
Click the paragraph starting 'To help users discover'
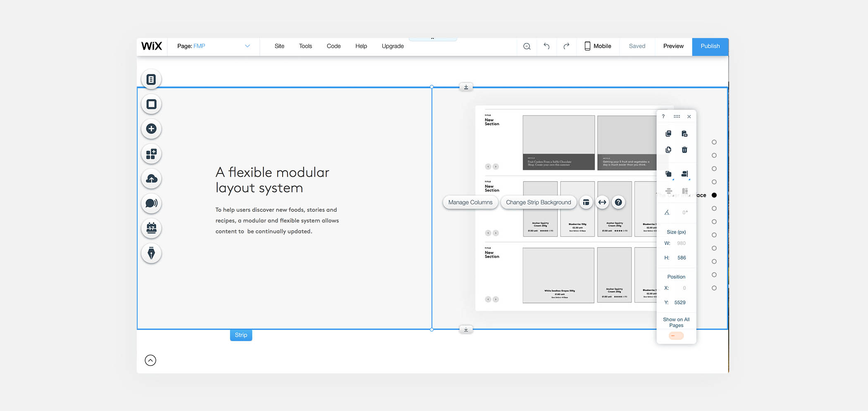[277, 220]
